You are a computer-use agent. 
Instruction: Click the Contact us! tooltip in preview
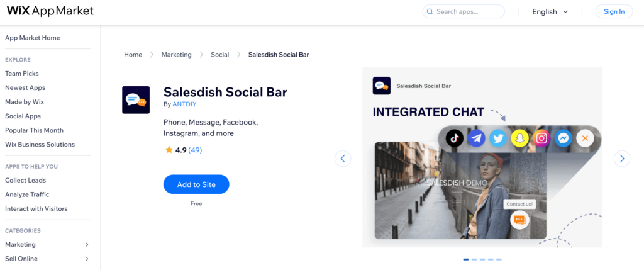click(x=519, y=204)
